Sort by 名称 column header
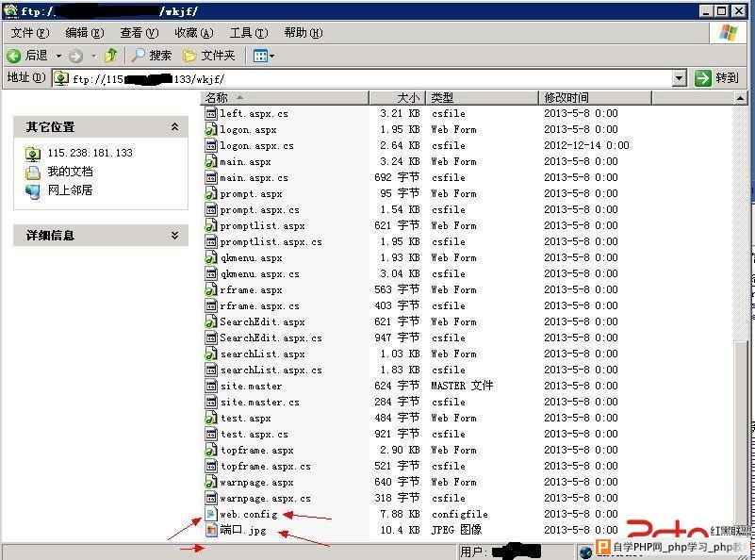The width and height of the screenshot is (755, 560). pyautogui.click(x=285, y=98)
